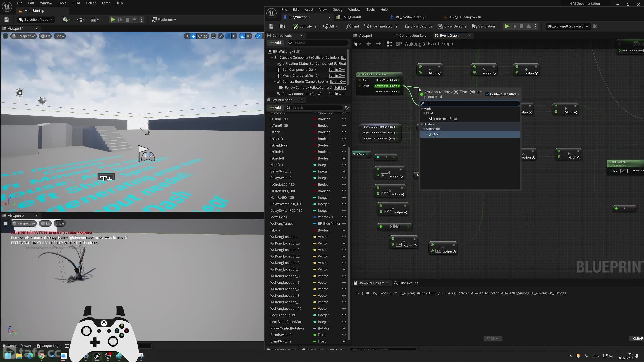Open IMC_Default asset tab

349,17
